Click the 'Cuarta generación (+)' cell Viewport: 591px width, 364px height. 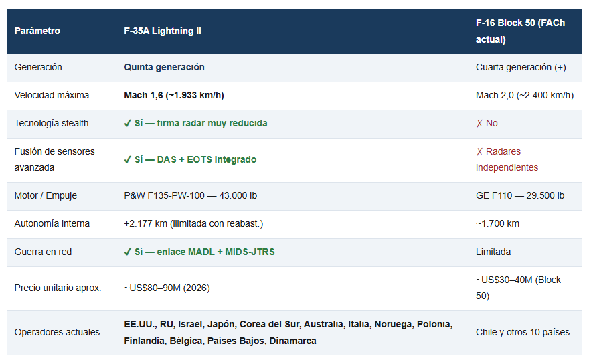[x=521, y=67]
